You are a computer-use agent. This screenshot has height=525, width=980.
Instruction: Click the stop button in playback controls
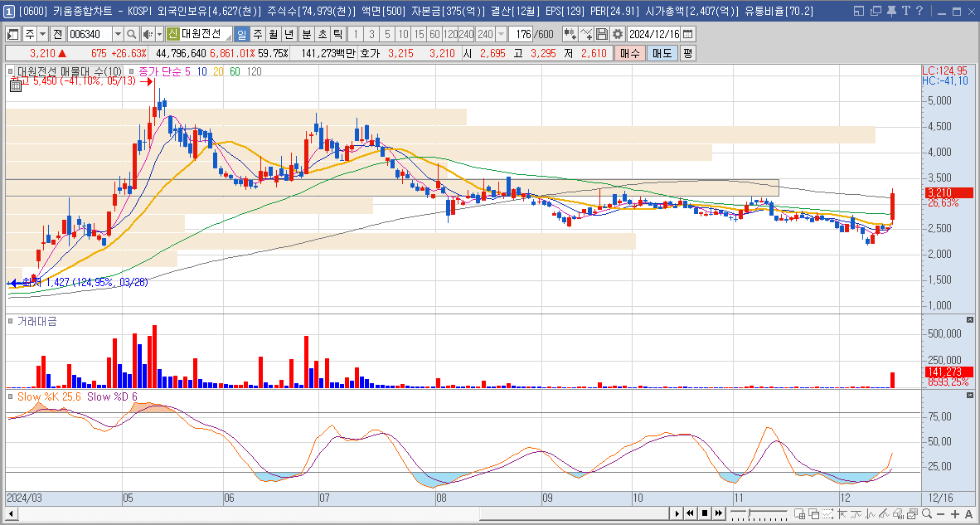(706, 513)
